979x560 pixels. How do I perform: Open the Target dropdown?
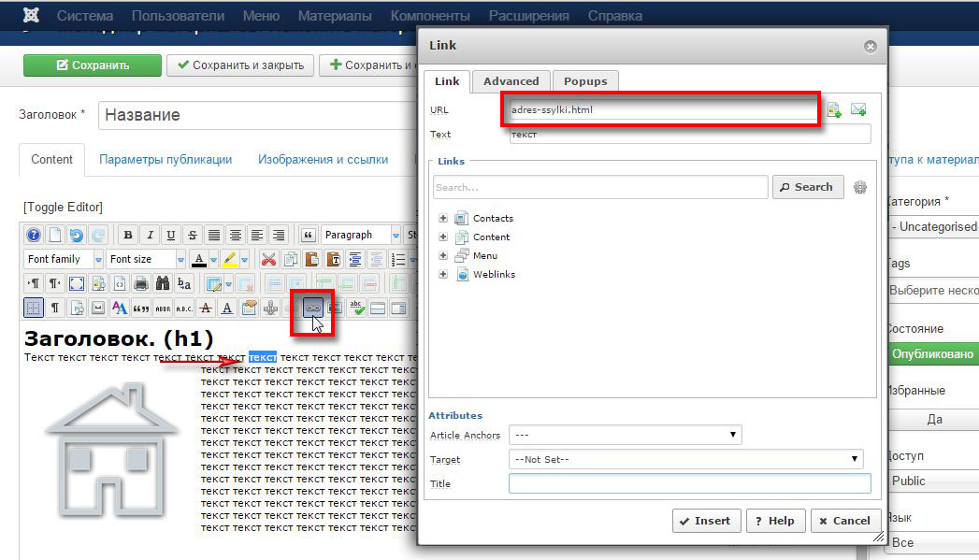click(684, 459)
